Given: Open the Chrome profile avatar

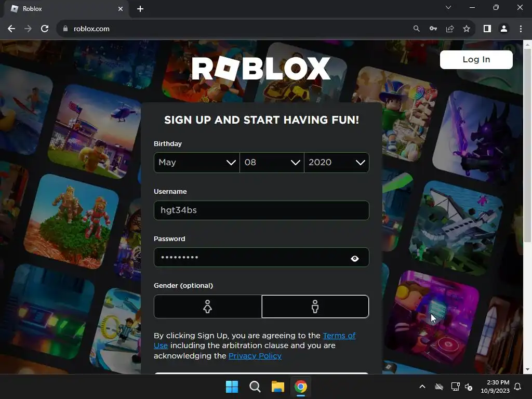Looking at the screenshot, I should coord(504,29).
